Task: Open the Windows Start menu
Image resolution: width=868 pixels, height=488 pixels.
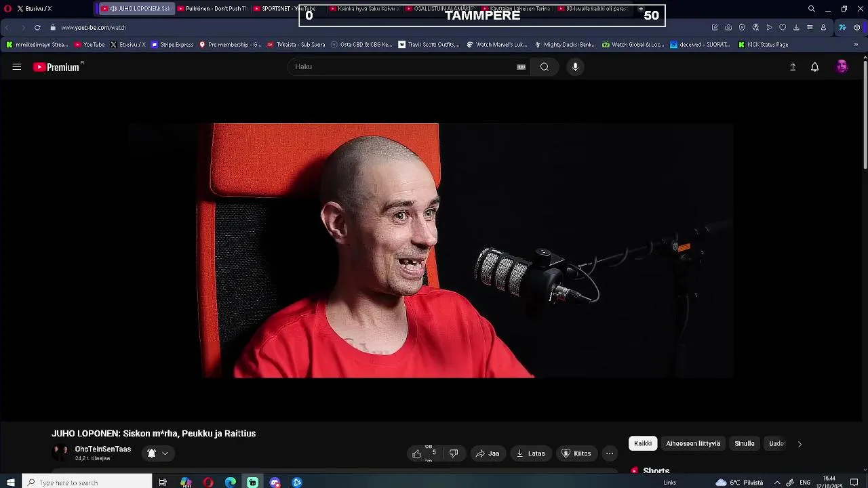Action: 10,483
